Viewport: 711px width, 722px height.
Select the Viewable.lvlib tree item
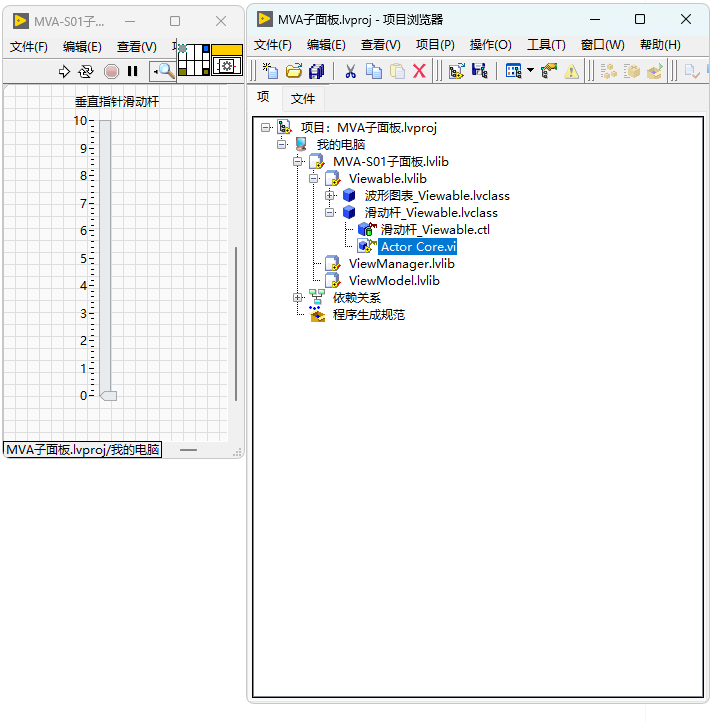388,179
